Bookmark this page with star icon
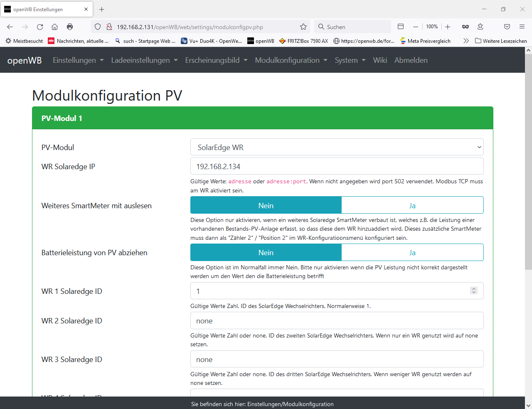 [x=303, y=27]
